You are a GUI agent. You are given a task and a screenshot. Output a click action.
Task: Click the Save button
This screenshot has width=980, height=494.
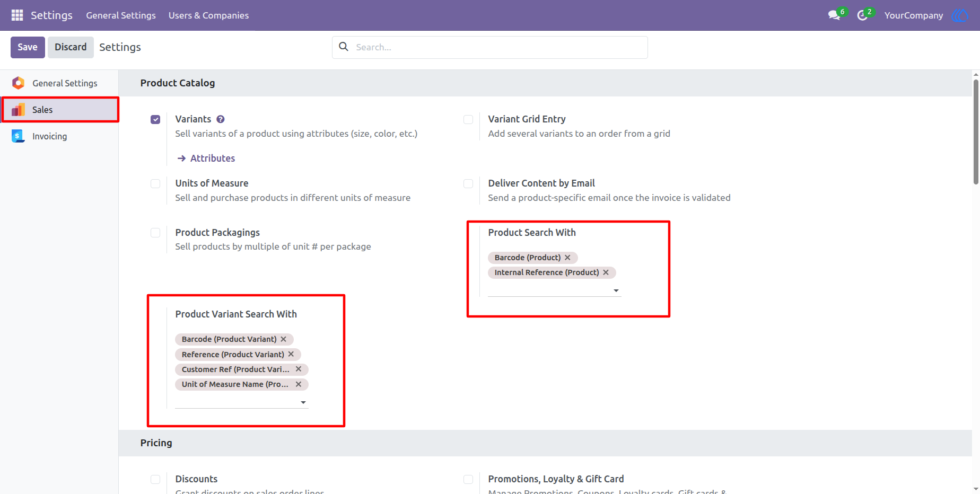pyautogui.click(x=28, y=47)
